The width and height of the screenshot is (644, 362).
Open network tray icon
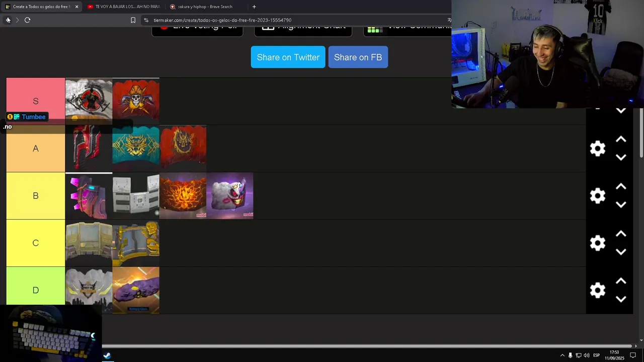point(579,355)
